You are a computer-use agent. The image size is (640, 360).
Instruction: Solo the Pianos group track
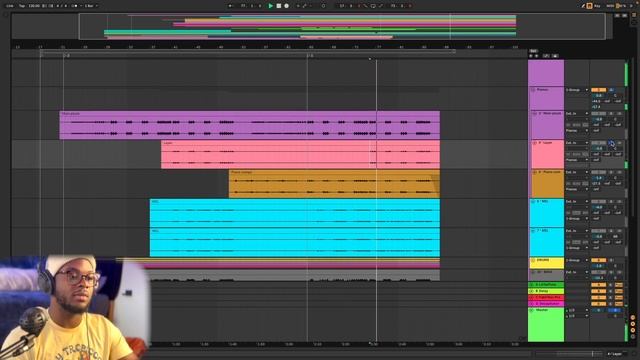(611, 90)
